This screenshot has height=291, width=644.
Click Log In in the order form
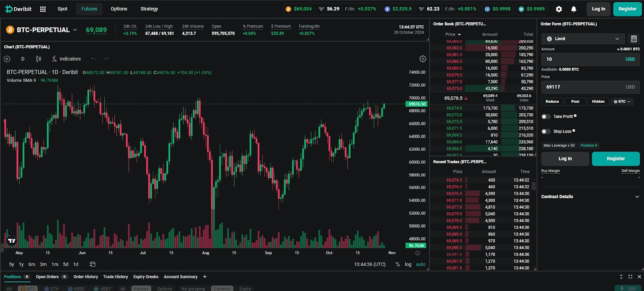point(565,159)
